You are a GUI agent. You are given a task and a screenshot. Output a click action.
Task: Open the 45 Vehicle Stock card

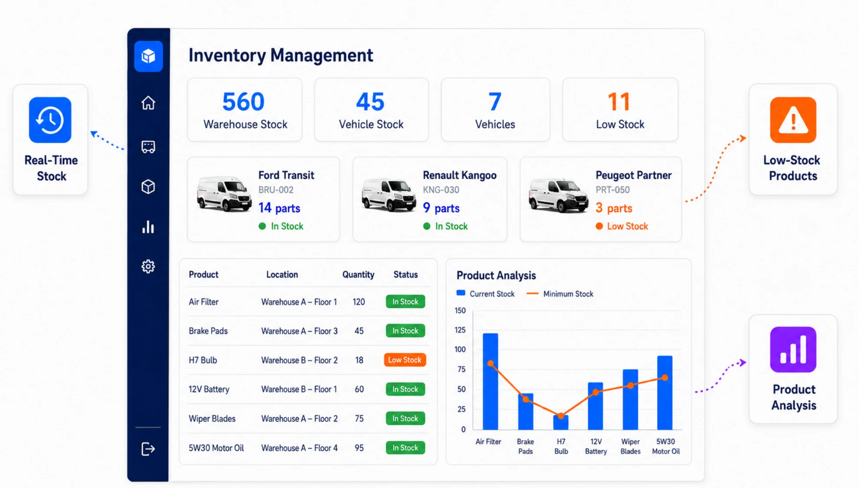coord(371,110)
